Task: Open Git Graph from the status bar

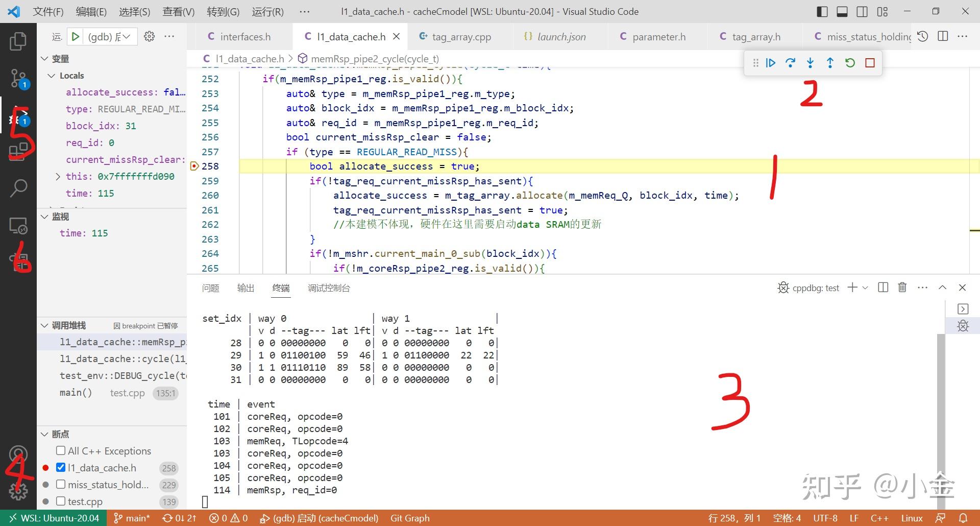Action: tap(410, 518)
